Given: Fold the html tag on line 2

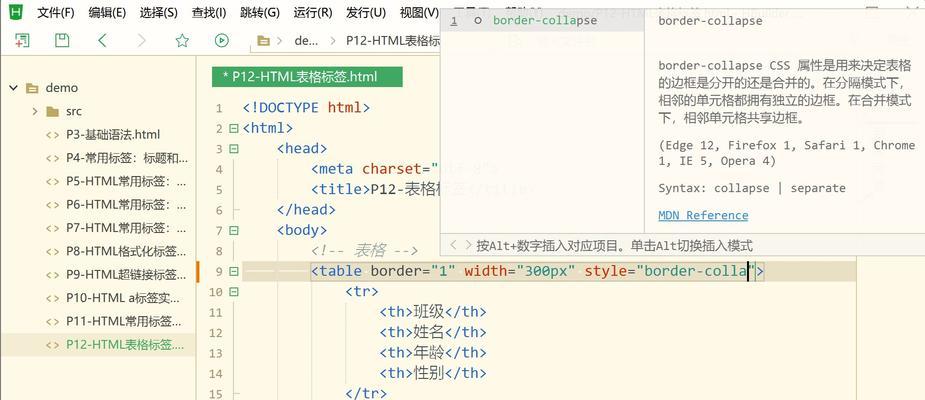Looking at the screenshot, I should [233, 129].
